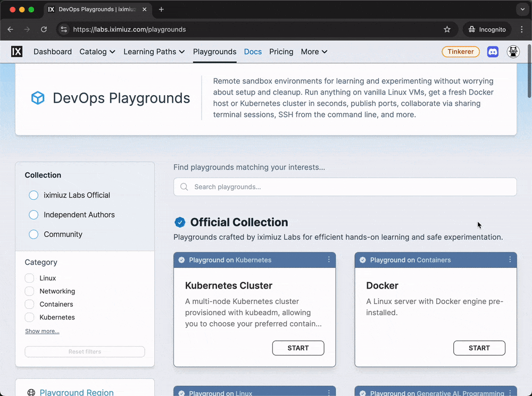
Task: Open Kubernetes Cluster card three-dot menu
Action: point(329,259)
